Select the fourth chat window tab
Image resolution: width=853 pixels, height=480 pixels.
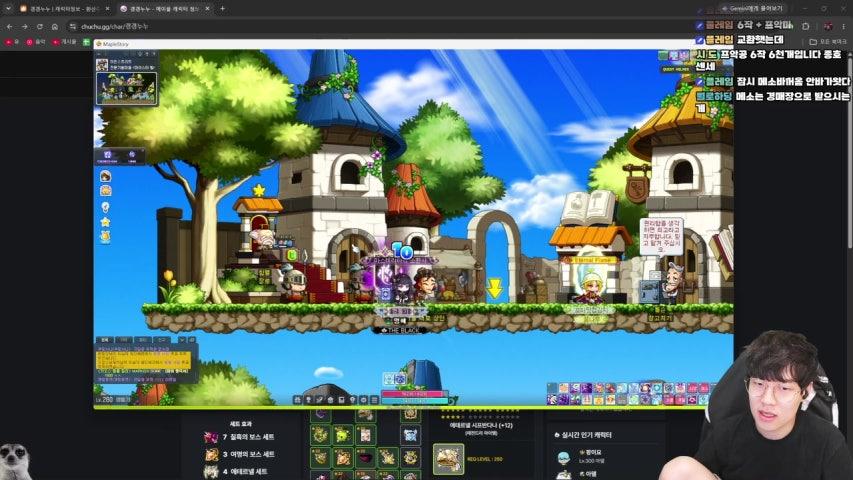coord(160,340)
